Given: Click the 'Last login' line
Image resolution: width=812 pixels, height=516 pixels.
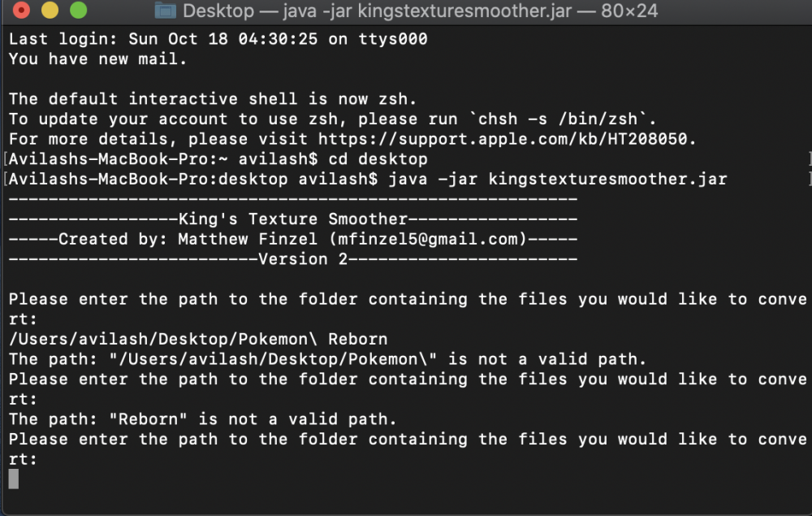Looking at the screenshot, I should click(218, 39).
